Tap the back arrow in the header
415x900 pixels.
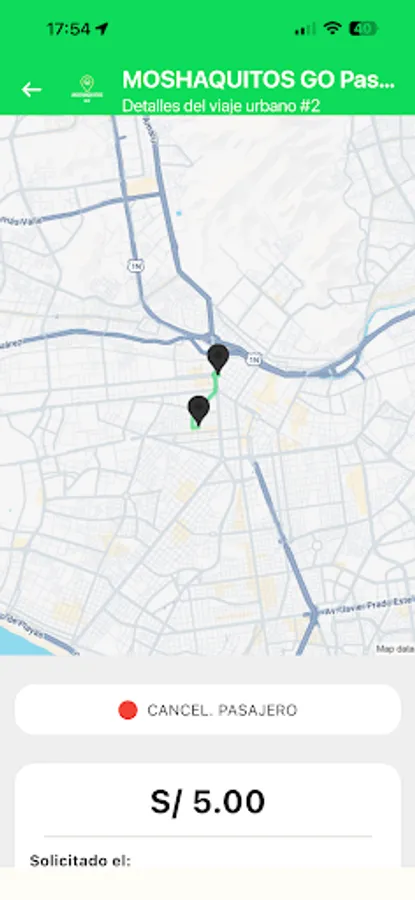[32, 90]
